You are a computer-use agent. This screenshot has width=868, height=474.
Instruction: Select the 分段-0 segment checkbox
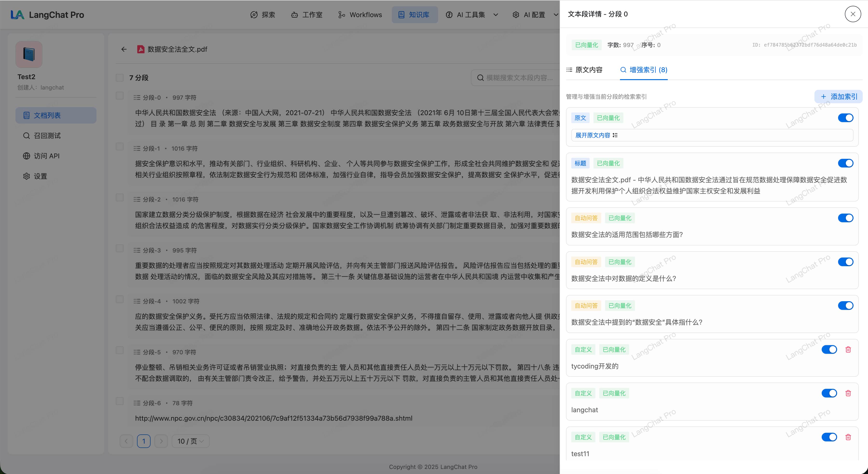click(120, 96)
